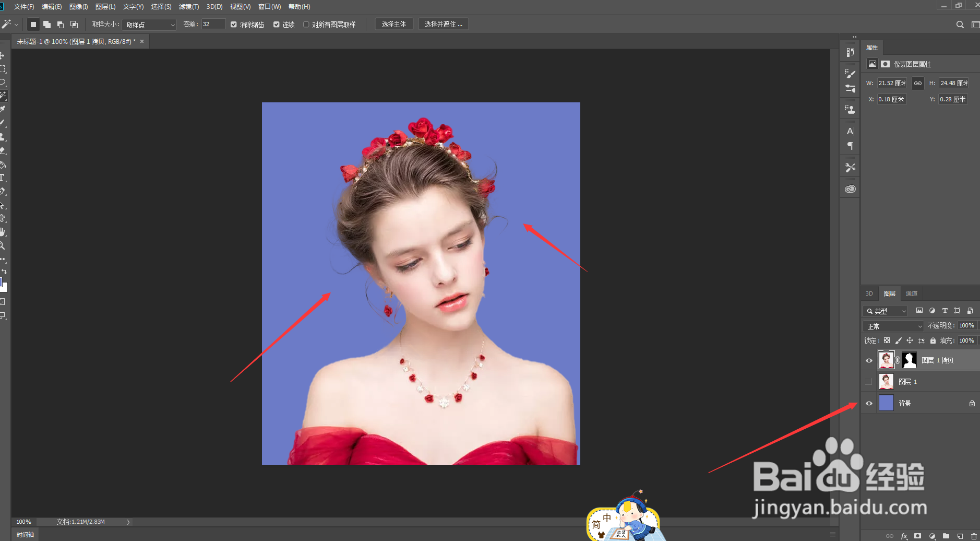980x541 pixels.
Task: Click the 不透明度 opacity field
Action: click(x=967, y=325)
